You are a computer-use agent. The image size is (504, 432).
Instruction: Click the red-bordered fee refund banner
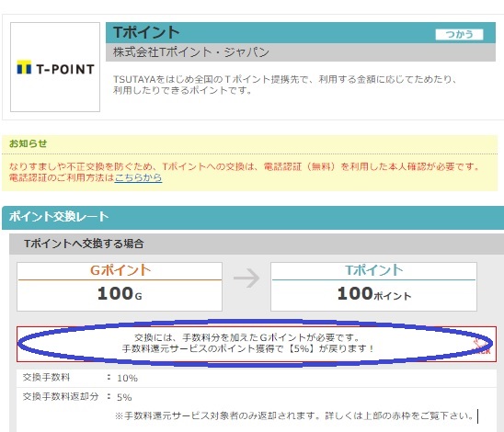pyautogui.click(x=257, y=344)
